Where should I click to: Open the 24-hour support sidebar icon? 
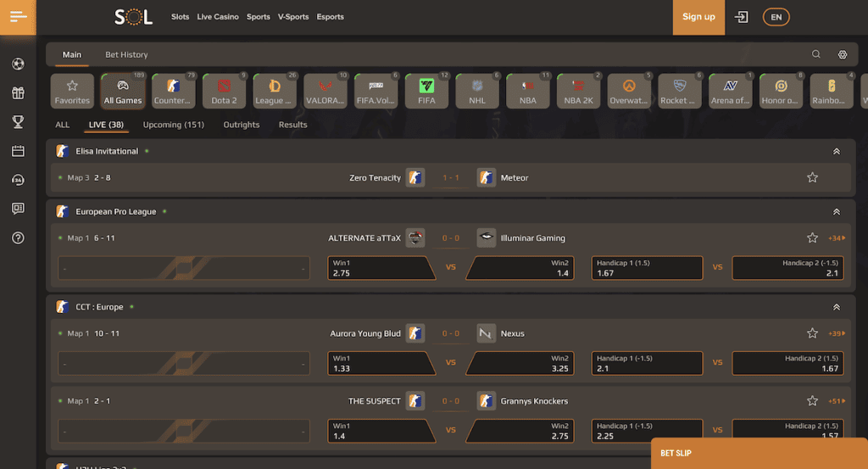click(18, 180)
